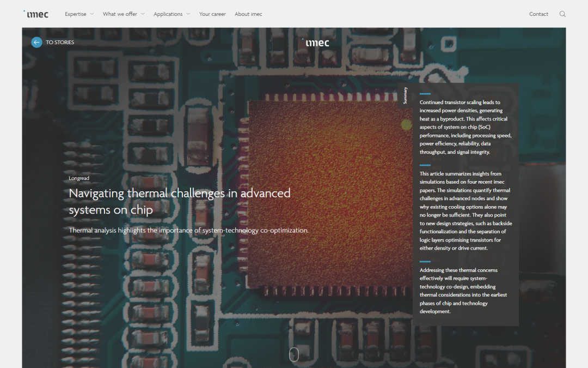Image resolution: width=588 pixels, height=368 pixels.
Task: Open the Contact page
Action: [538, 14]
